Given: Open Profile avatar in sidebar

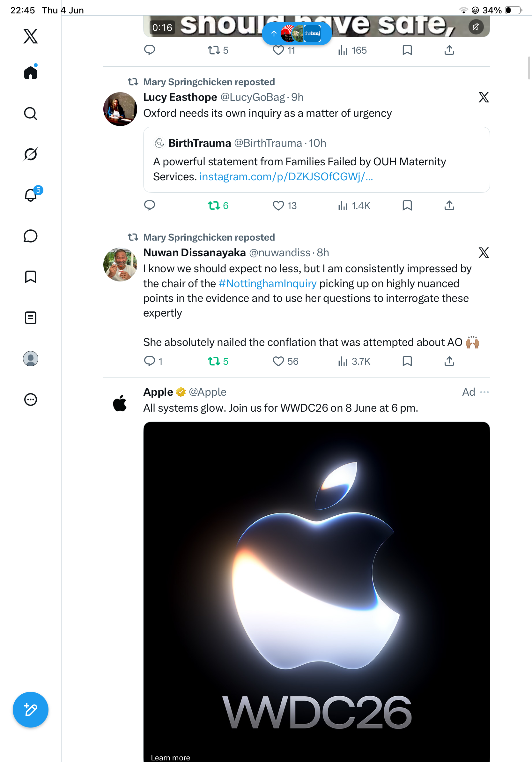Looking at the screenshot, I should 31,358.
